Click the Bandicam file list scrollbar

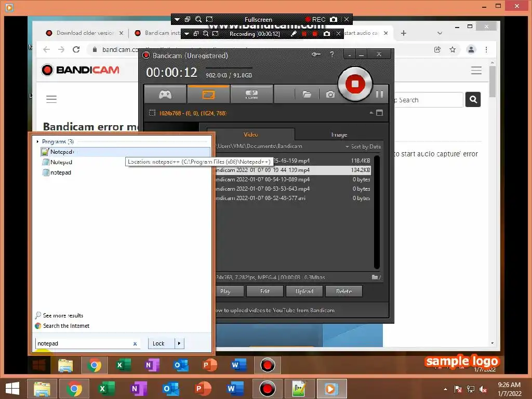[x=377, y=212]
